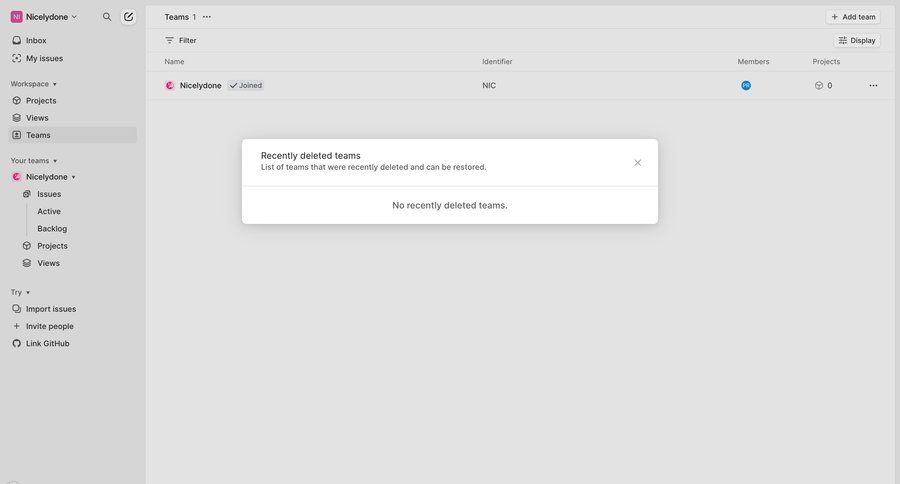Close the Recently deleted teams dialog
Image resolution: width=900 pixels, height=484 pixels.
pos(637,163)
